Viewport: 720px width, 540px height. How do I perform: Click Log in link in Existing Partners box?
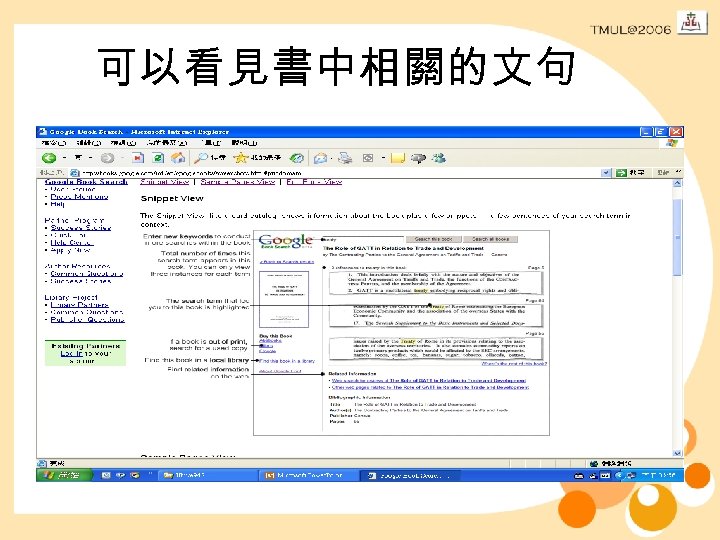click(x=72, y=354)
